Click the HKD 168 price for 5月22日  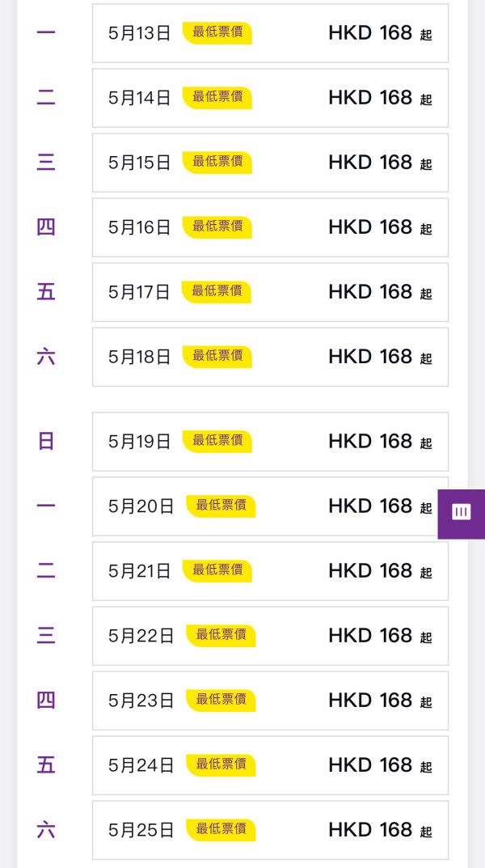(370, 636)
